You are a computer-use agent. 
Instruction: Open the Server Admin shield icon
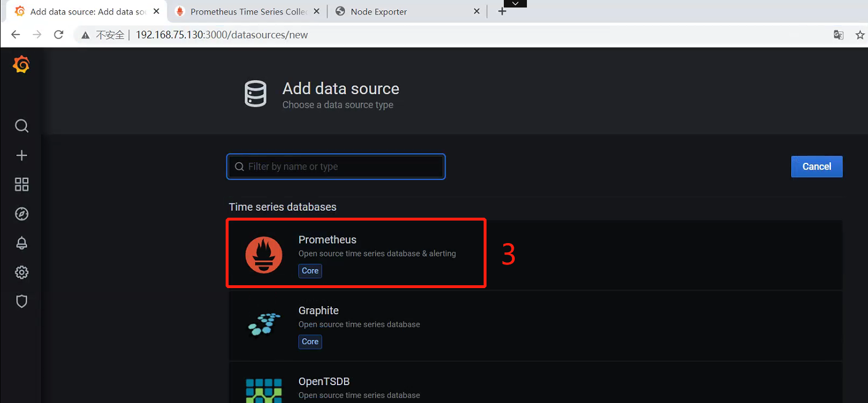pos(21,301)
